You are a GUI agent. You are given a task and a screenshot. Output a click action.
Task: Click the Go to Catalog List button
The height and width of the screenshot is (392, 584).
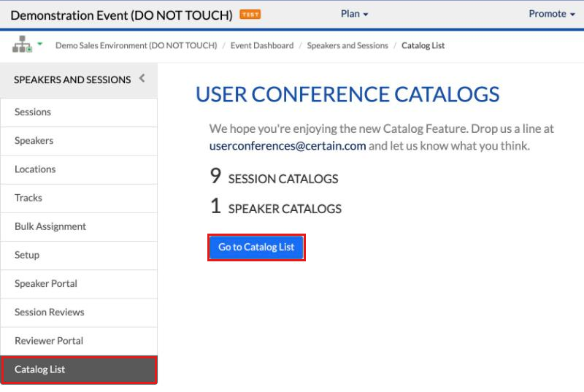click(x=256, y=247)
